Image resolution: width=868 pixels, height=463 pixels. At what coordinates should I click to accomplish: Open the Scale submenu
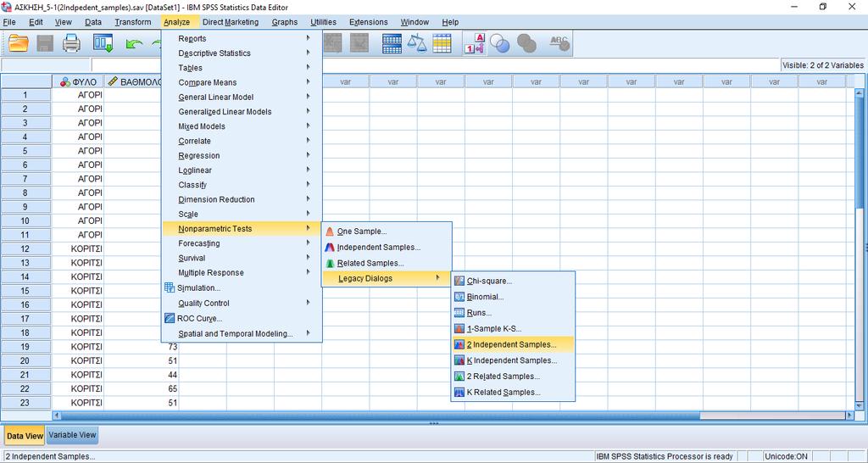pyautogui.click(x=242, y=215)
